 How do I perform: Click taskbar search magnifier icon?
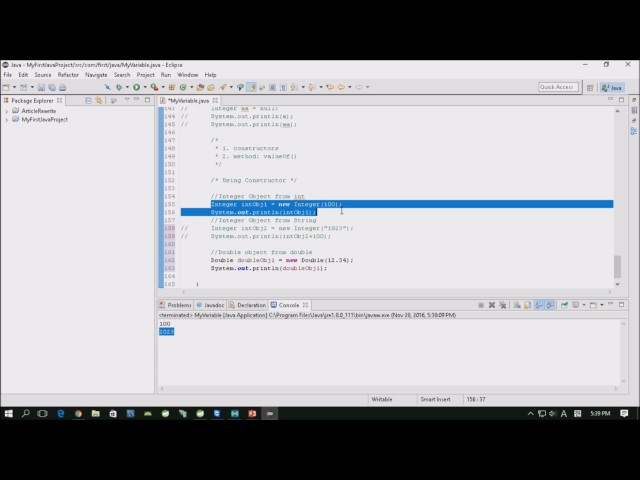coord(25,413)
